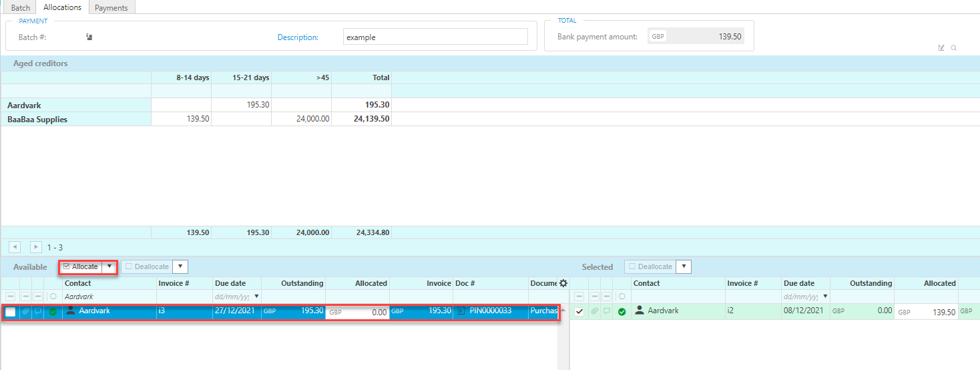Open column settings gear in Available grid
This screenshot has height=370, width=980.
pos(563,284)
